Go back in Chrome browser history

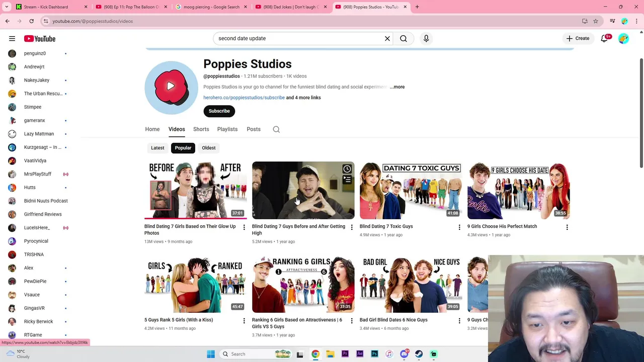point(7,21)
